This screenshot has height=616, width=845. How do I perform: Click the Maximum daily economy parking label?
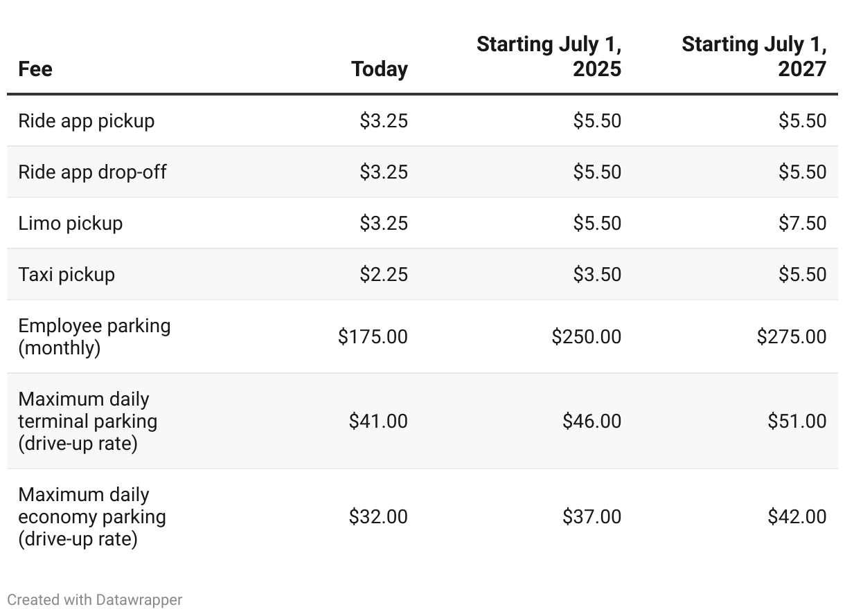92,516
